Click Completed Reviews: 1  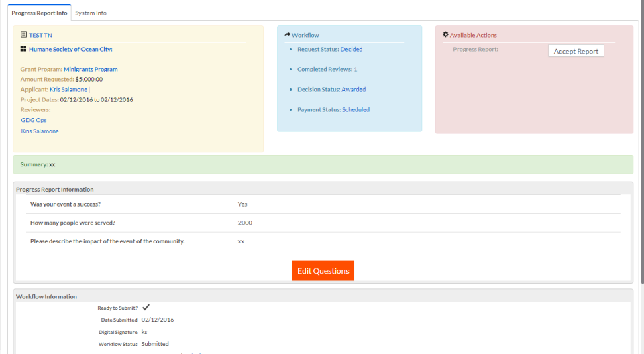tap(327, 70)
